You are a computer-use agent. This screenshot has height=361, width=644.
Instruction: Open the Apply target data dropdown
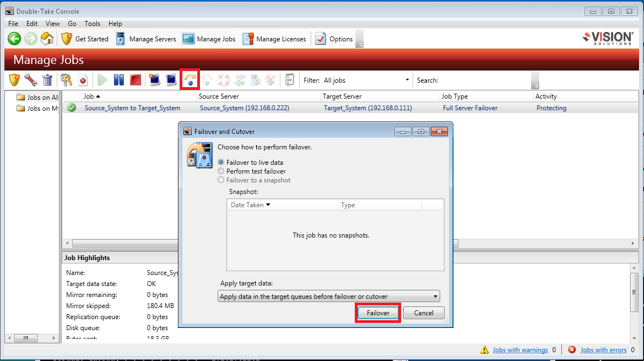pos(328,297)
